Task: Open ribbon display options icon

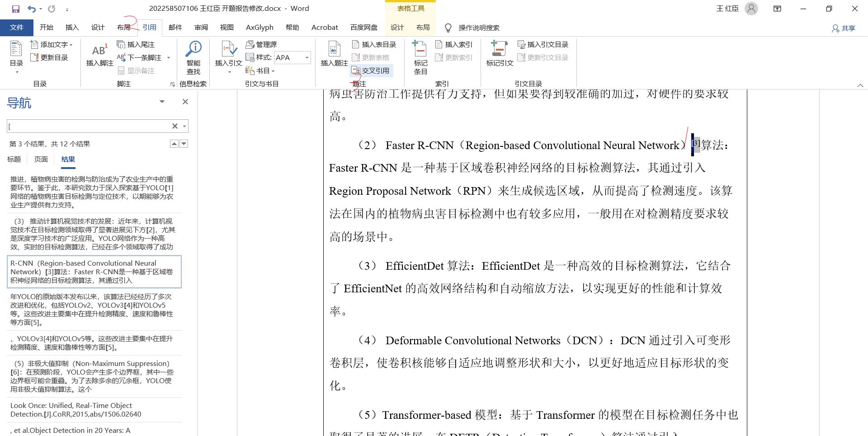Action: [777, 9]
